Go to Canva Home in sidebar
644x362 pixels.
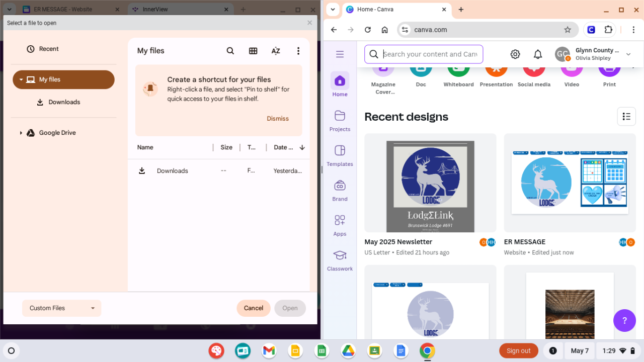tap(340, 84)
